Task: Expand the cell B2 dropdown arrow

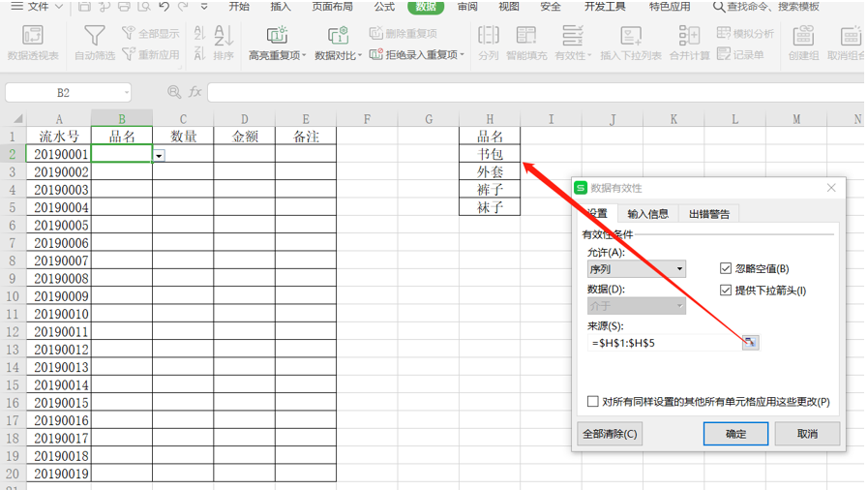Action: click(x=159, y=156)
